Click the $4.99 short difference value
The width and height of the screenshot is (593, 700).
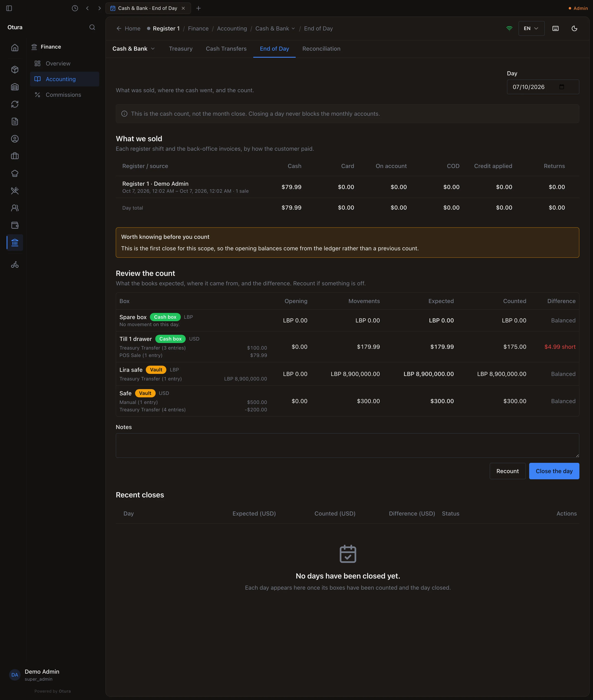560,347
